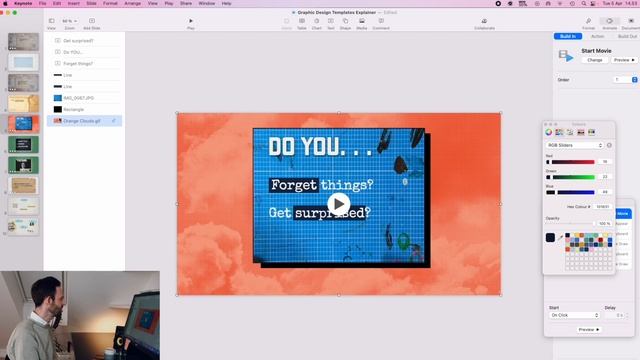The width and height of the screenshot is (640, 360).
Task: Adjust the Blue colour slider
Action: 571,192
